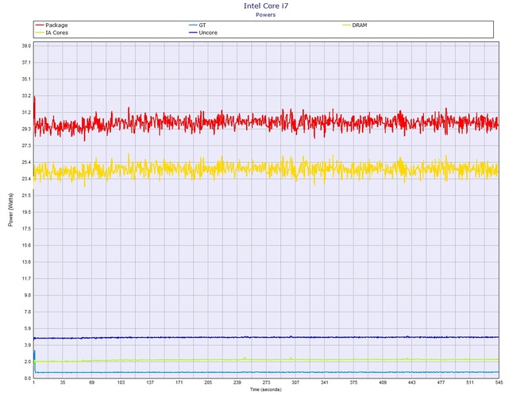
Task: Click the 103 x-axis tick label
Action: click(x=121, y=382)
